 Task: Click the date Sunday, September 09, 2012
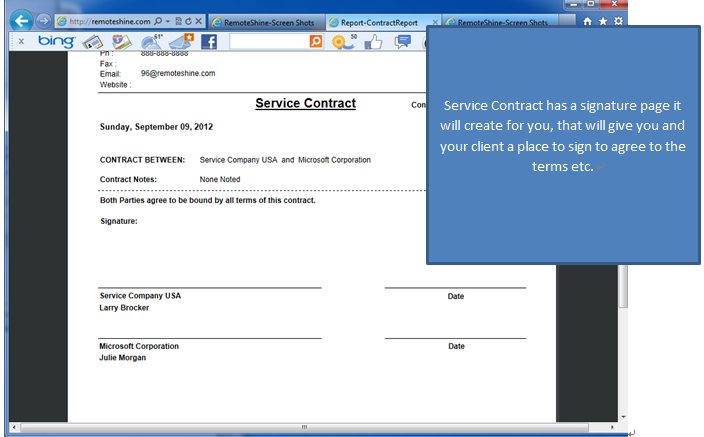coord(156,127)
